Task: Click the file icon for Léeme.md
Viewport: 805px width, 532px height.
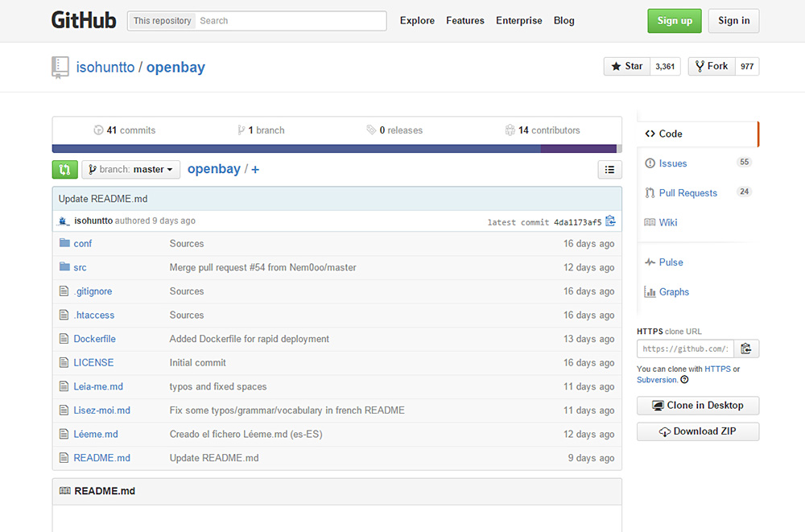Action: [x=64, y=434]
